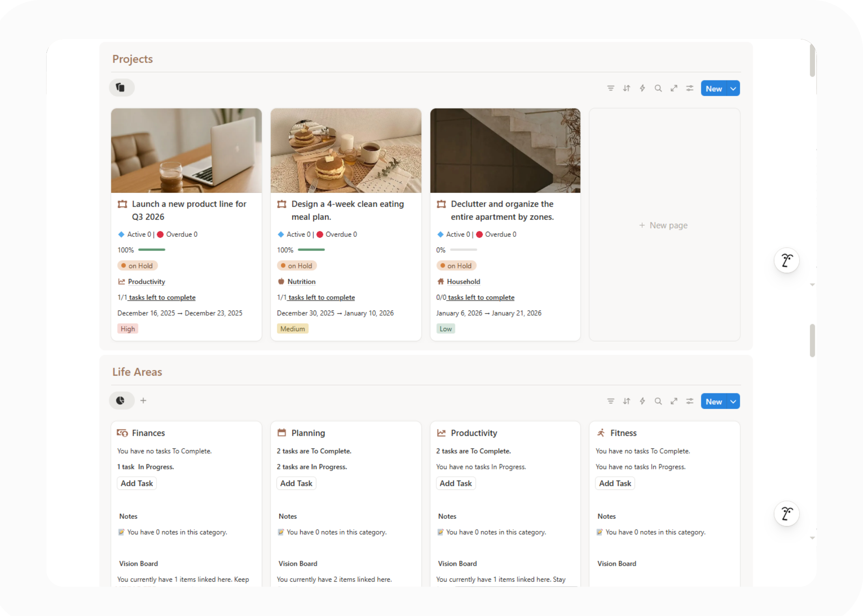Open Life Areas database in full page
Screen dimensions: 863x616
674,401
